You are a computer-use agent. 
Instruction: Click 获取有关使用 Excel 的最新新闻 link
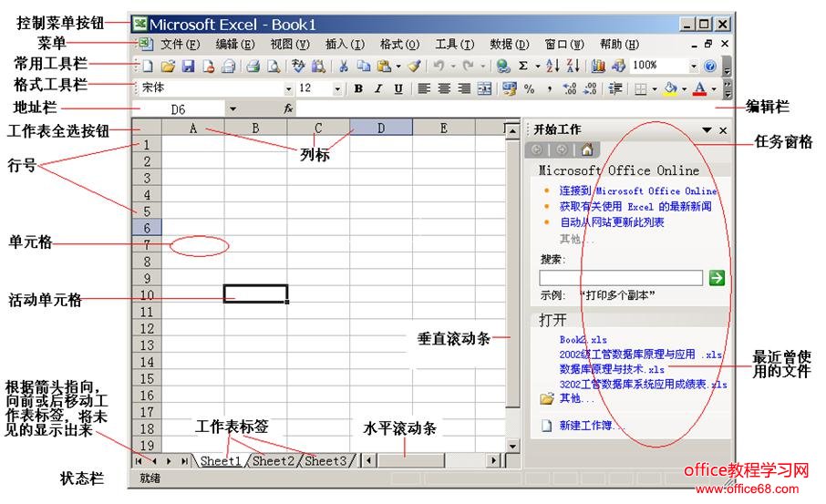click(635, 207)
